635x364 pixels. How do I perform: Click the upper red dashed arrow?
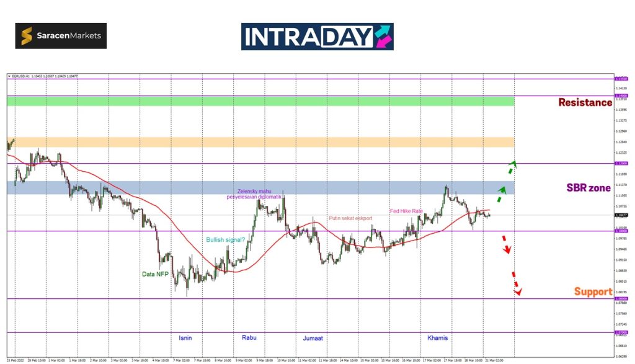click(506, 246)
